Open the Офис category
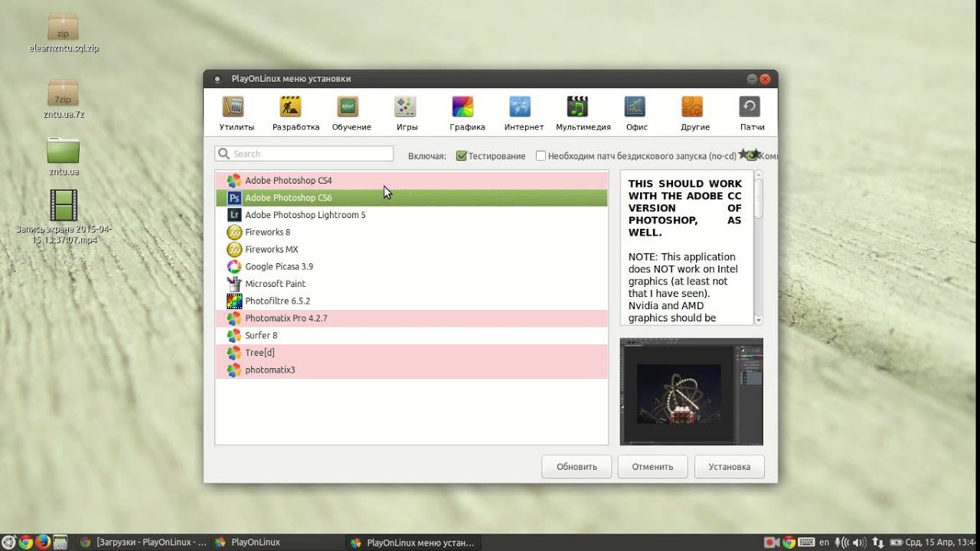980x551 pixels. tap(636, 114)
